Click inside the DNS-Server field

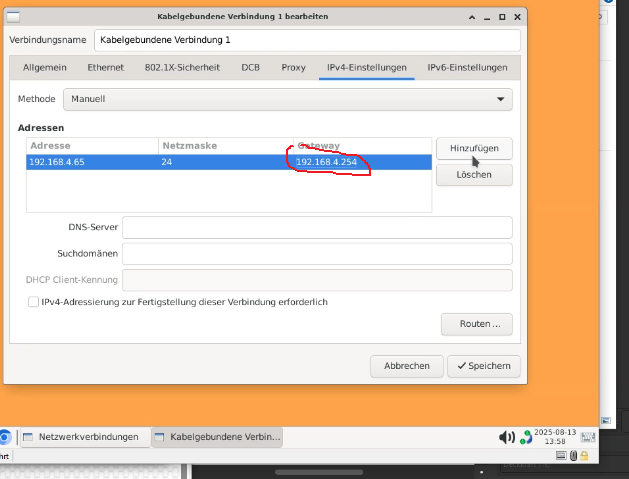click(x=316, y=227)
